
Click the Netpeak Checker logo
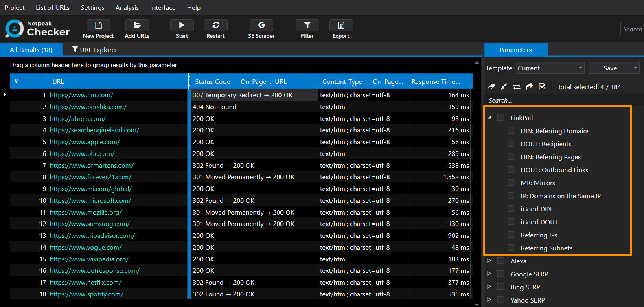(x=37, y=29)
